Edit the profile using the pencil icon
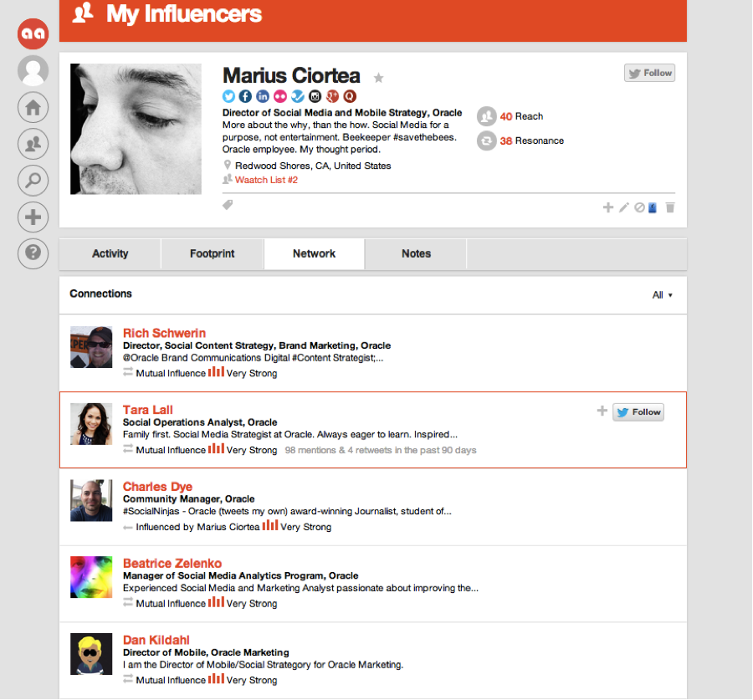753x700 pixels. [x=624, y=207]
